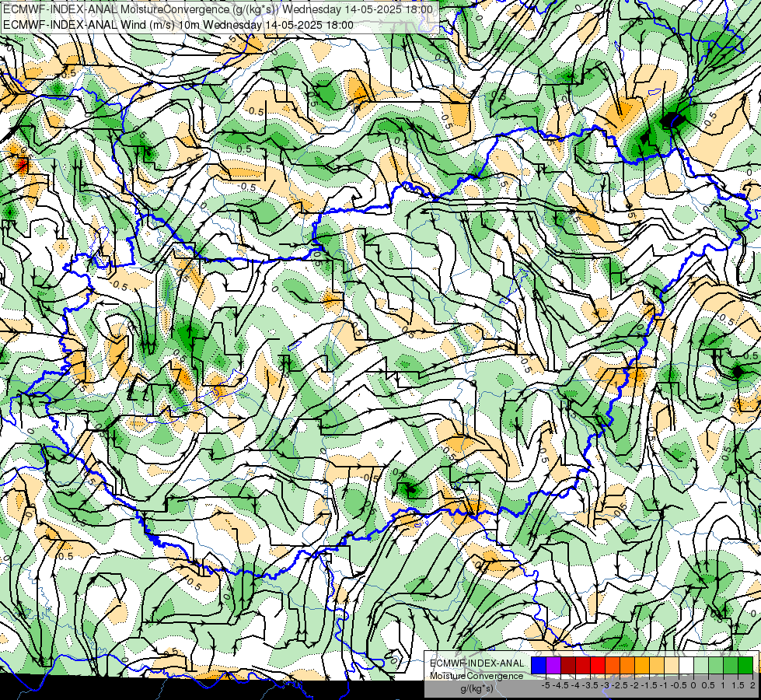761x700 pixels.
Task: Click the '-0.5' legend tick label
Action: point(679,685)
